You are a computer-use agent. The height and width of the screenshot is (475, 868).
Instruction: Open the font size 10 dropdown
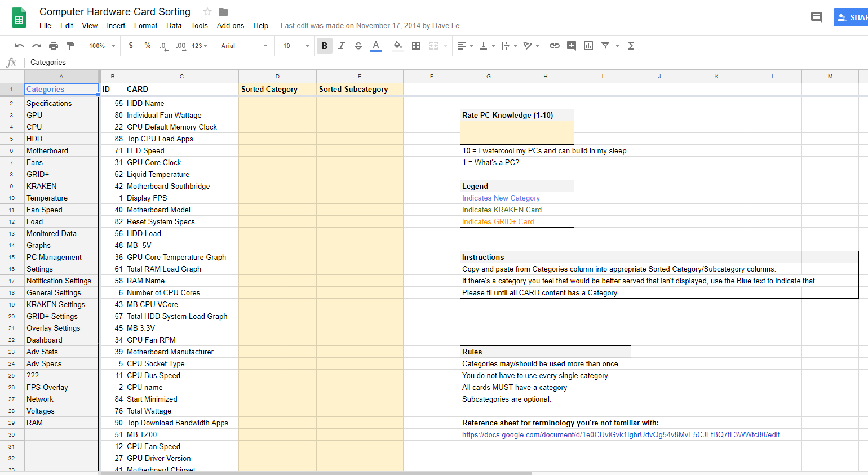(296, 46)
